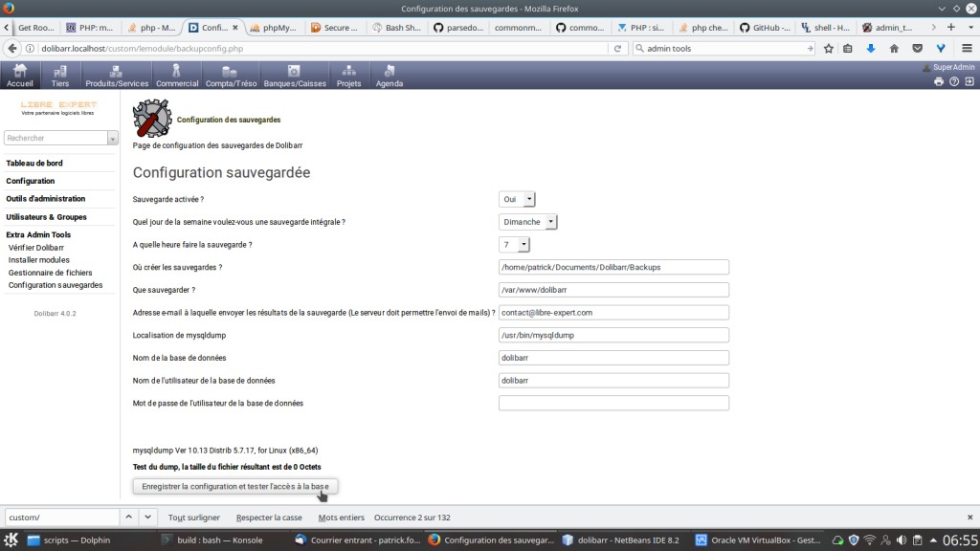980x551 pixels.
Task: Open the Projets module
Action: click(348, 76)
